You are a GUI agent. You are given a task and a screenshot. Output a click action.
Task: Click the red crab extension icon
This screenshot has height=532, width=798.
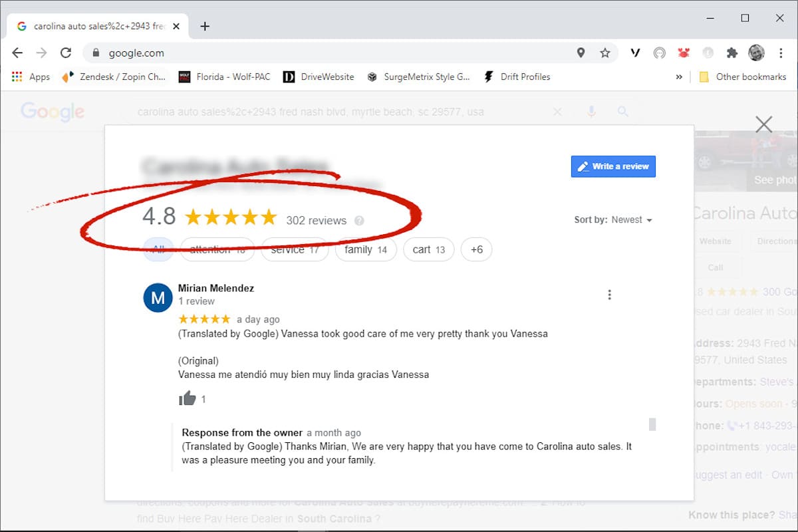684,53
